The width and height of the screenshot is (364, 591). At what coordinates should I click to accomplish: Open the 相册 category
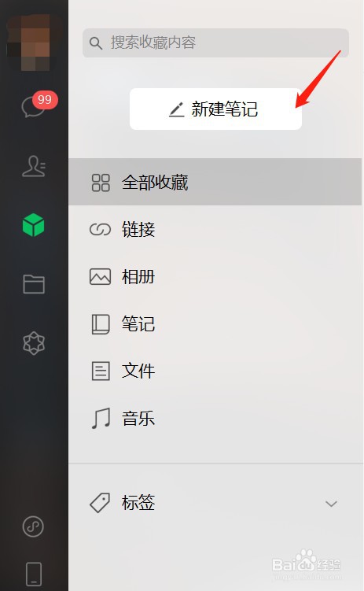pyautogui.click(x=215, y=277)
